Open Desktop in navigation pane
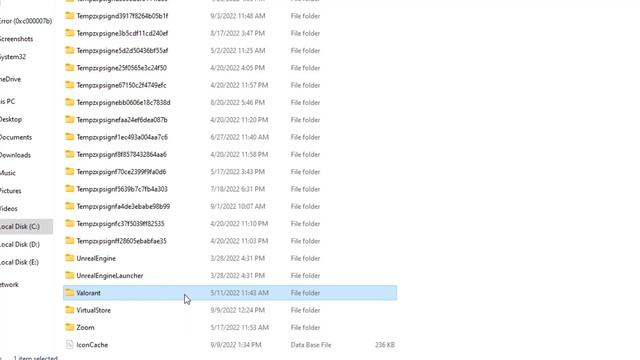This screenshot has width=640, height=360. tap(11, 119)
